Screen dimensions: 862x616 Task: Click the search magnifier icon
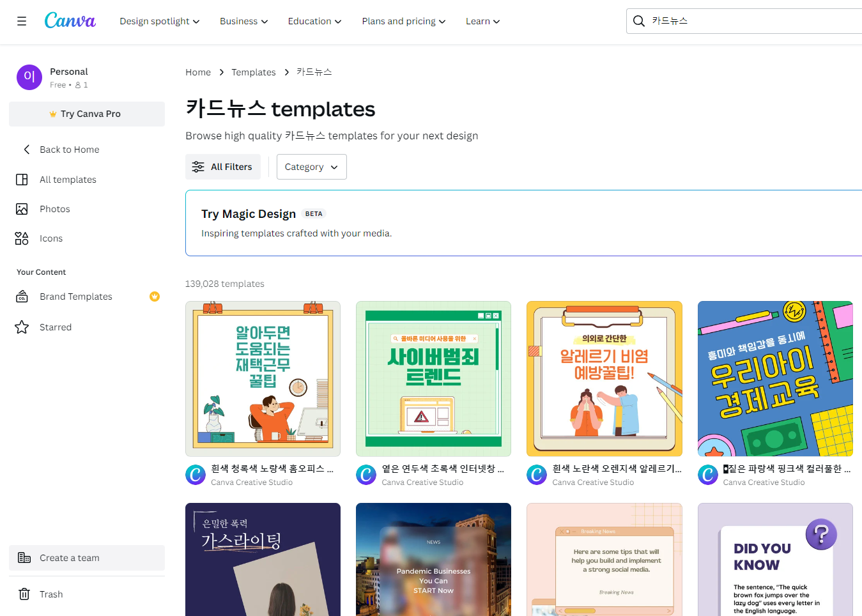[638, 21]
